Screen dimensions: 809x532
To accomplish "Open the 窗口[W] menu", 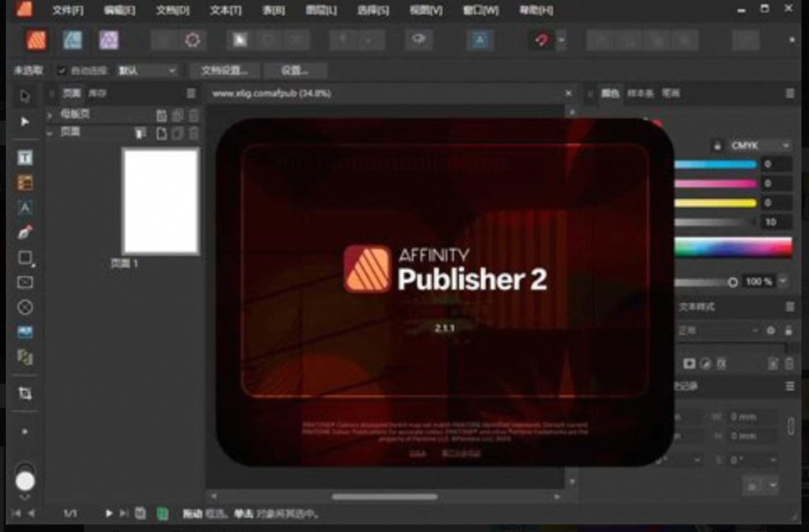I will (481, 10).
